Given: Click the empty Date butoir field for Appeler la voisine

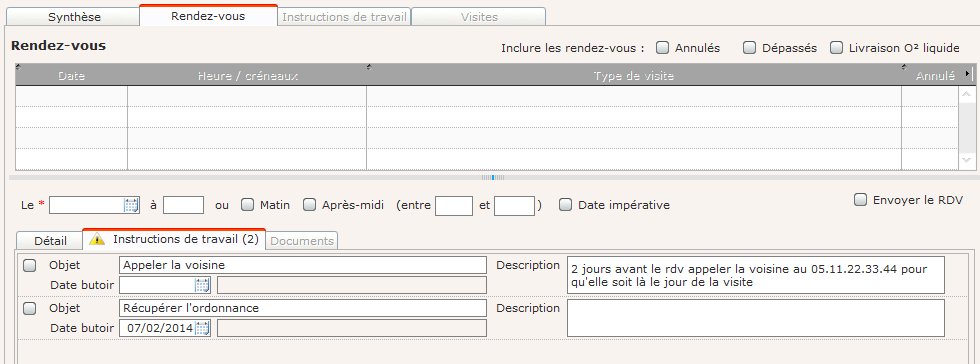Looking at the screenshot, I should click(158, 285).
